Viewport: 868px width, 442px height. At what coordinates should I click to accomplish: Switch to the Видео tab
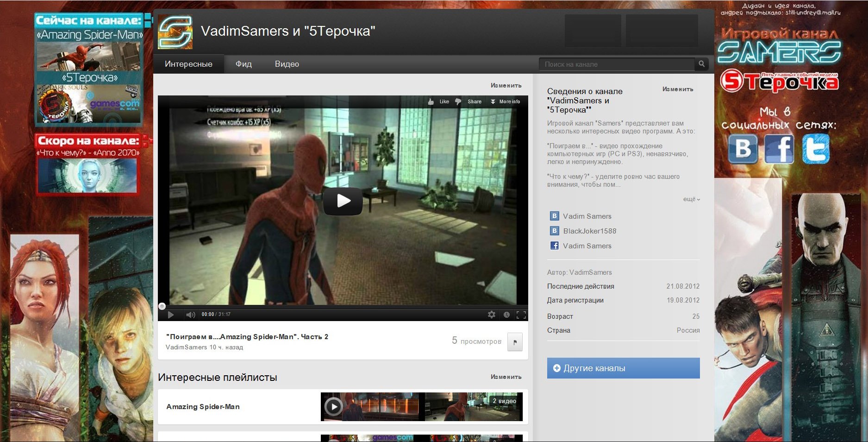287,64
